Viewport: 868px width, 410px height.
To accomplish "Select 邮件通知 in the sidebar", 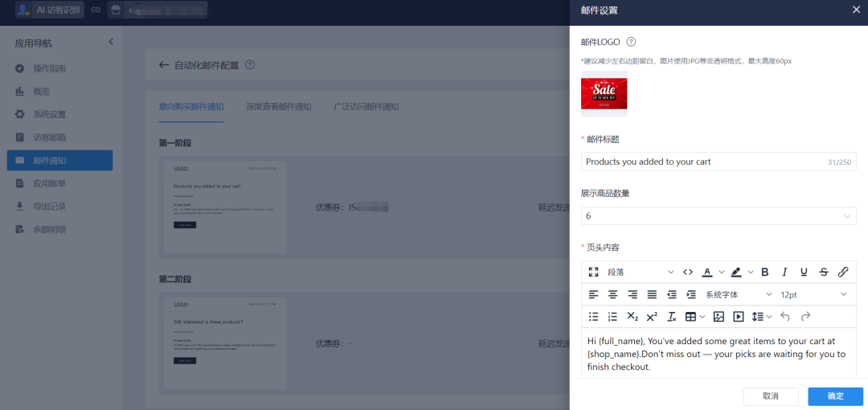I will tap(59, 161).
